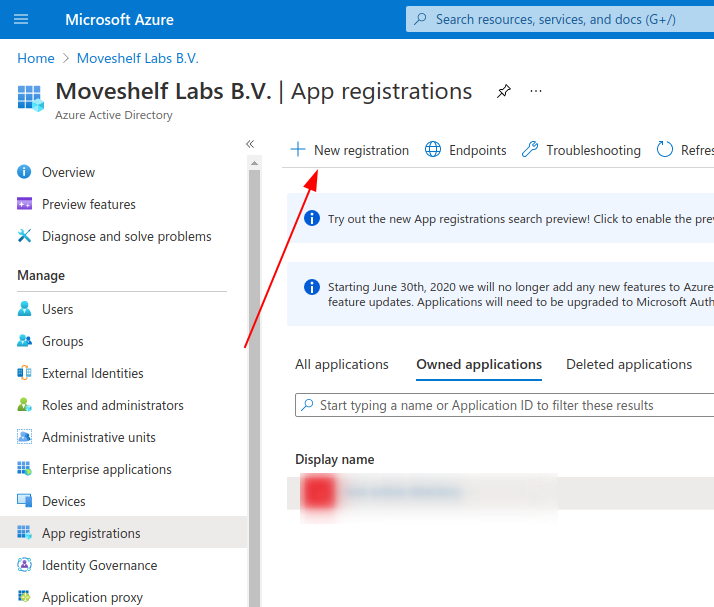Open the more options ellipsis

[x=536, y=91]
